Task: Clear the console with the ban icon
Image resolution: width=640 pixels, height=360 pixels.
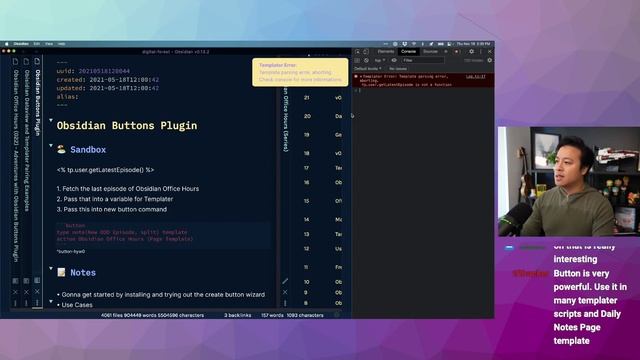Action: point(366,60)
